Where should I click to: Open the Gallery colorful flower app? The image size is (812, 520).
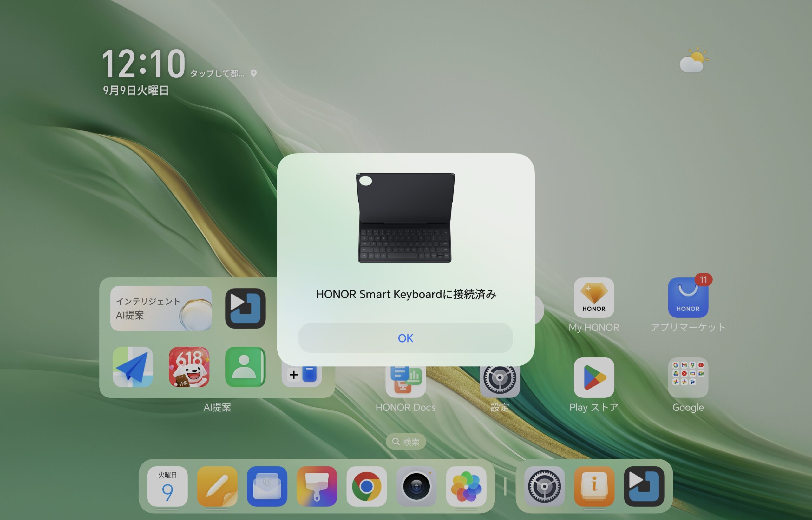[x=466, y=486]
